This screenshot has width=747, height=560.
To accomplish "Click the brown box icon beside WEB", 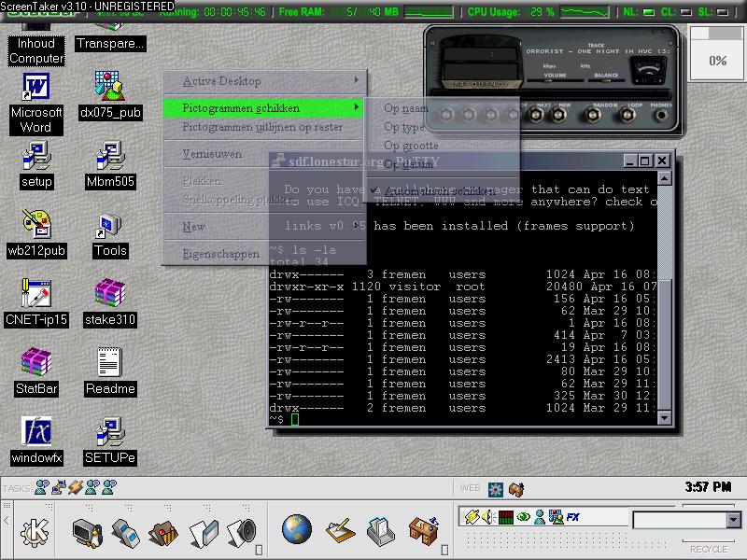I will point(516,488).
